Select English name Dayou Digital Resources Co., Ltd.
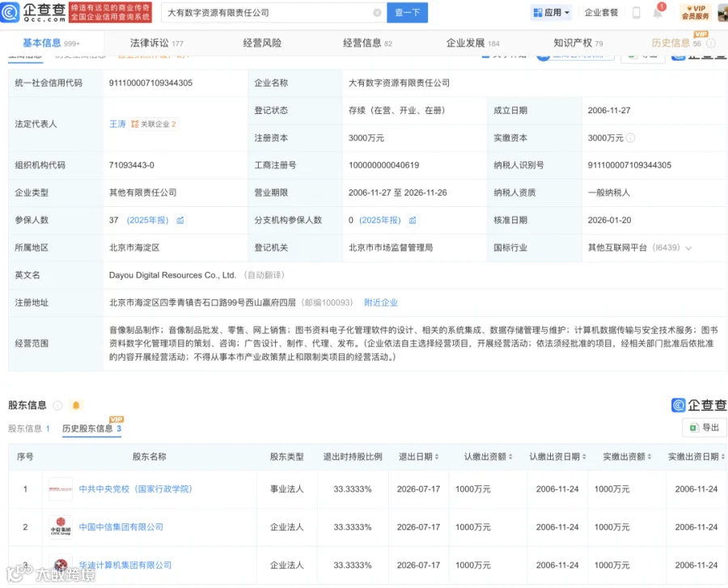Image resolution: width=728 pixels, height=588 pixels. tap(172, 275)
